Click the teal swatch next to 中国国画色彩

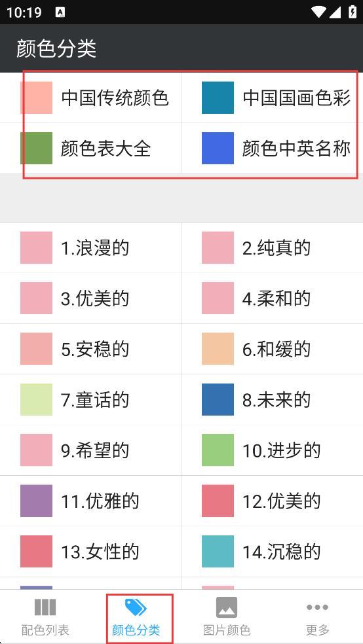[x=218, y=98]
